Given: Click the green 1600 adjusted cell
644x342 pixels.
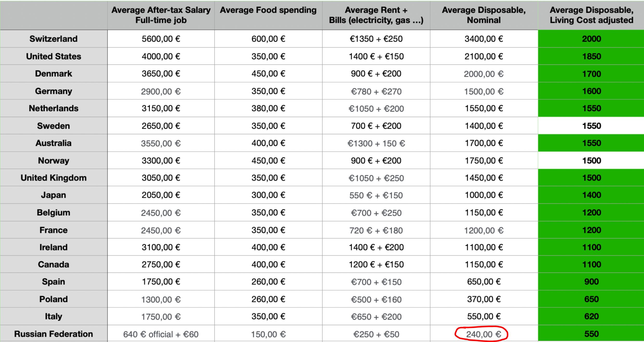Looking at the screenshot, I should coord(591,91).
